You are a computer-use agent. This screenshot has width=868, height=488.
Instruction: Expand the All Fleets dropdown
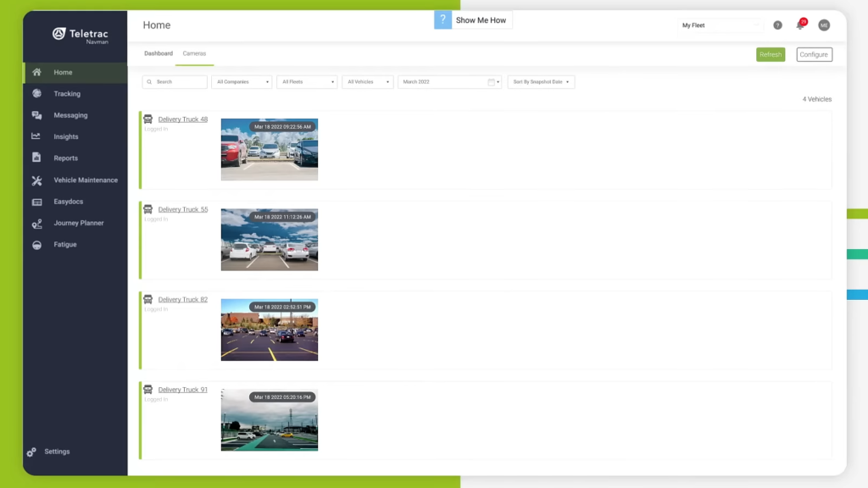coord(307,82)
